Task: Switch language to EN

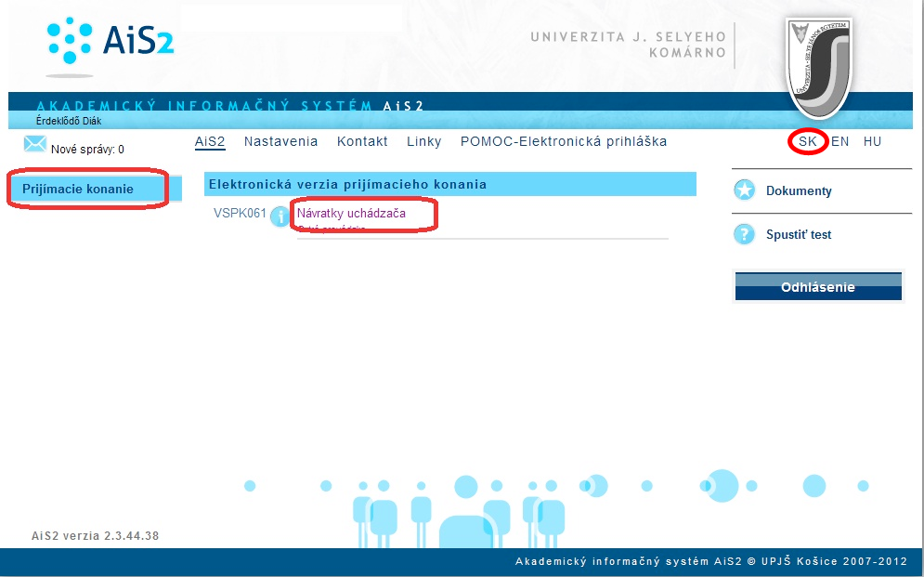Action: click(840, 142)
